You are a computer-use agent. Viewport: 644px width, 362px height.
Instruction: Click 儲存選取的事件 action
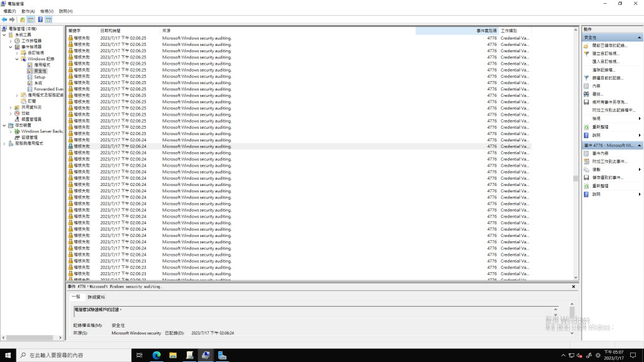(x=608, y=178)
